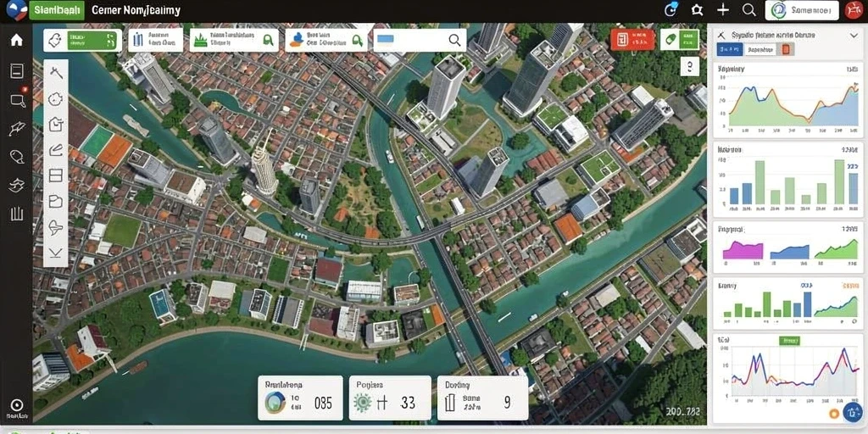
Task: Open the Samemoe account dropdown
Action: pyautogui.click(x=802, y=10)
